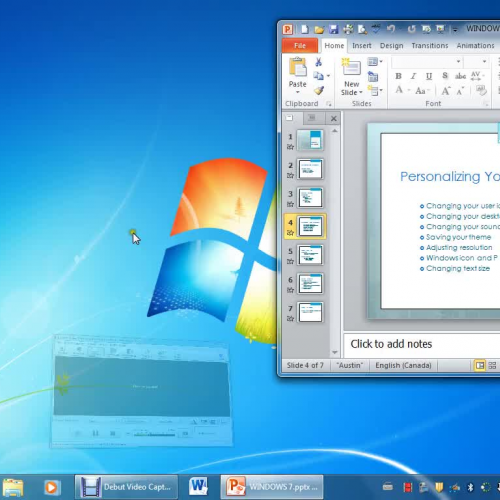Switch to the Insert tab
Image resolution: width=500 pixels, height=500 pixels.
point(362,46)
